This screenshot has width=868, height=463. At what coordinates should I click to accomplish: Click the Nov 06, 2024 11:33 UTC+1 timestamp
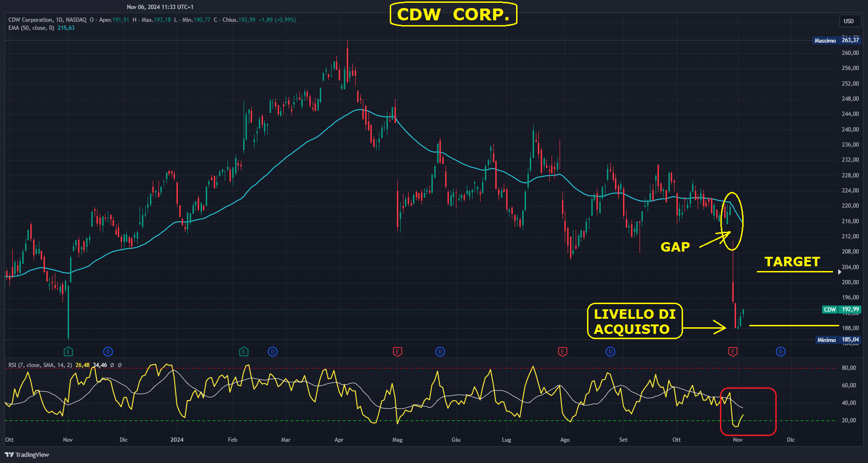click(160, 7)
